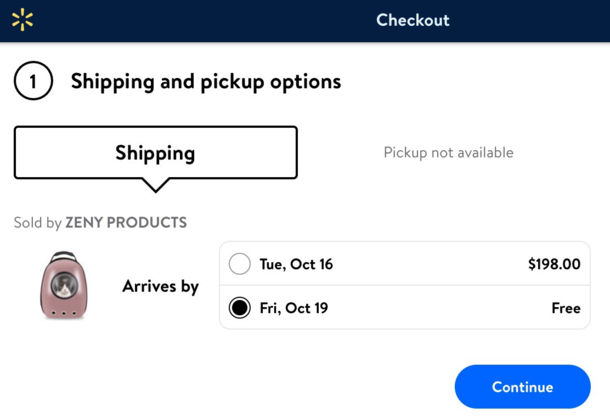The image size is (610, 419).
Task: Click the $198.00 shipping price
Action: coord(554,264)
